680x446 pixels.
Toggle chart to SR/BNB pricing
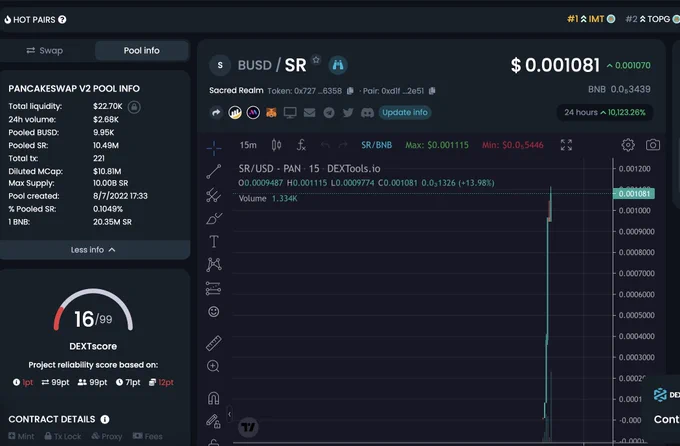pos(376,145)
